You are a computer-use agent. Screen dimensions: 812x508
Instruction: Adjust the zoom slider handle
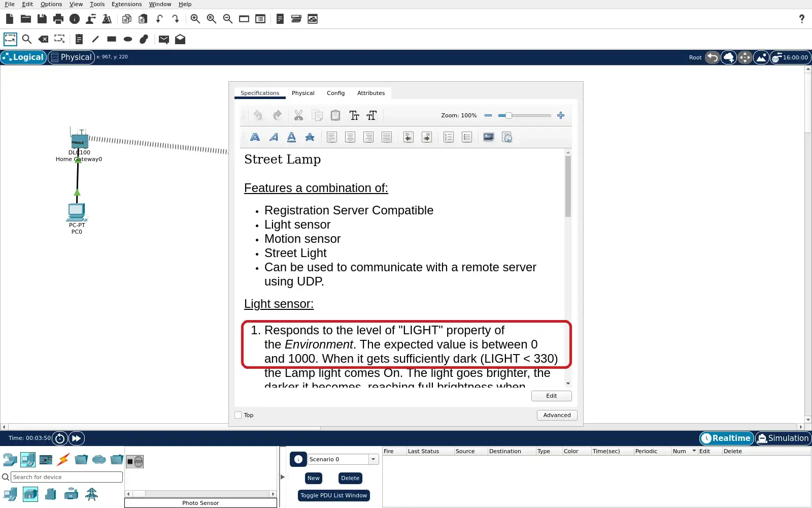509,115
